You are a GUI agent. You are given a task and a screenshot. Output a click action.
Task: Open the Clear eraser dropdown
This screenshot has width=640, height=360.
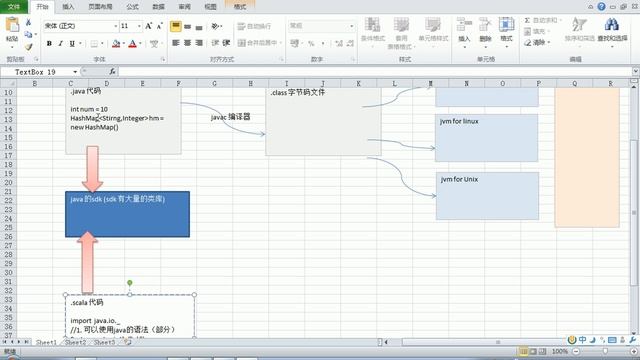click(x=537, y=42)
